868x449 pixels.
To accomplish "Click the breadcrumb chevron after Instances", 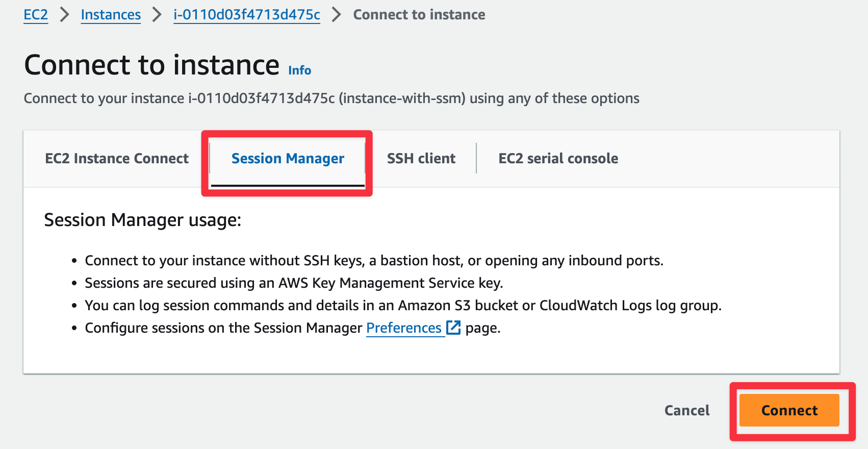I will coord(157,15).
